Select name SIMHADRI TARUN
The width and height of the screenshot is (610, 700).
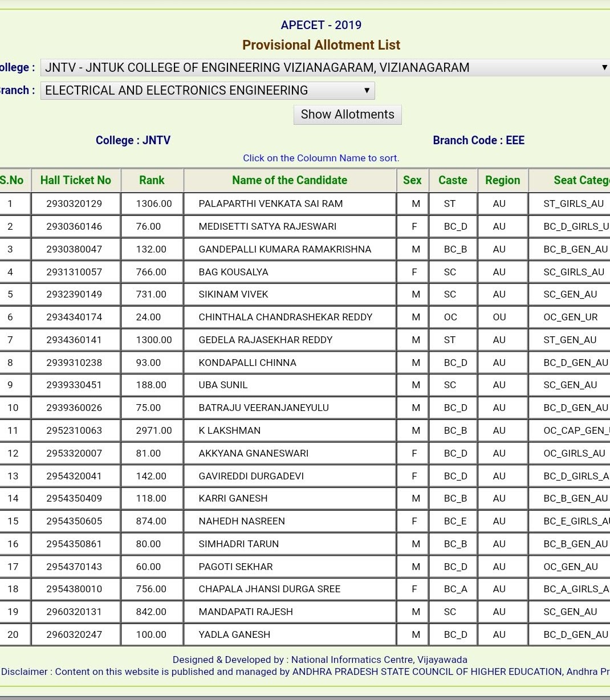click(x=239, y=544)
